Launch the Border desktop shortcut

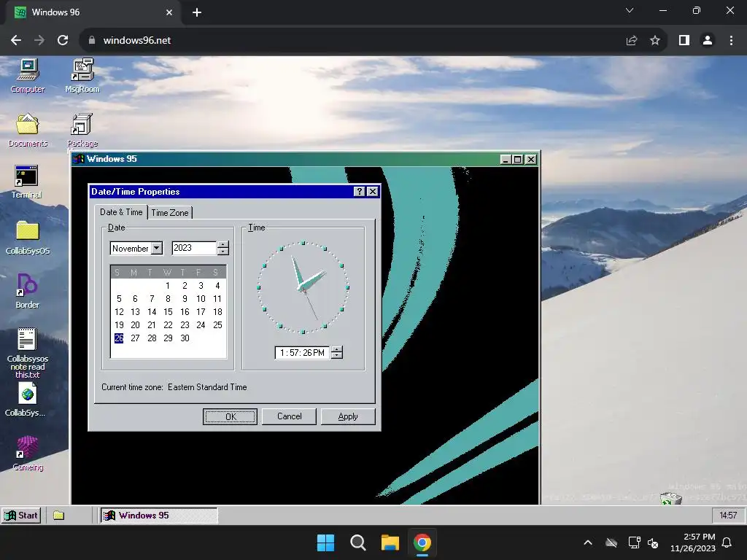[27, 291]
